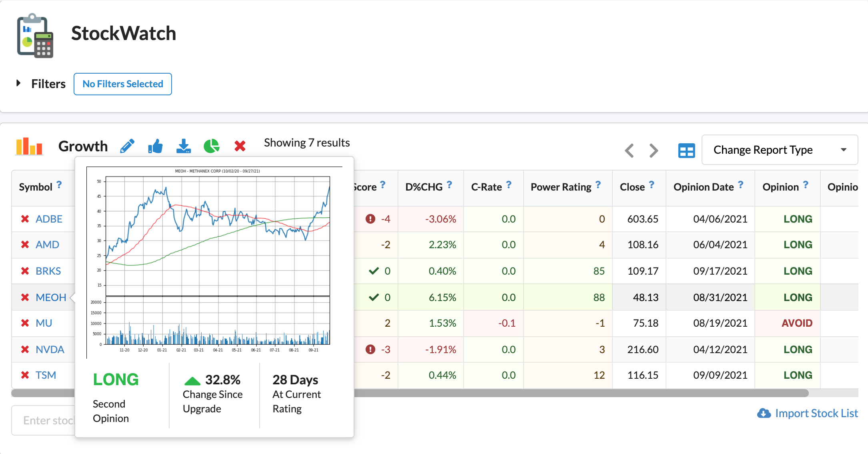Click the red X to delete Growth list
Viewport: 868px width, 454px height.
[x=240, y=146]
